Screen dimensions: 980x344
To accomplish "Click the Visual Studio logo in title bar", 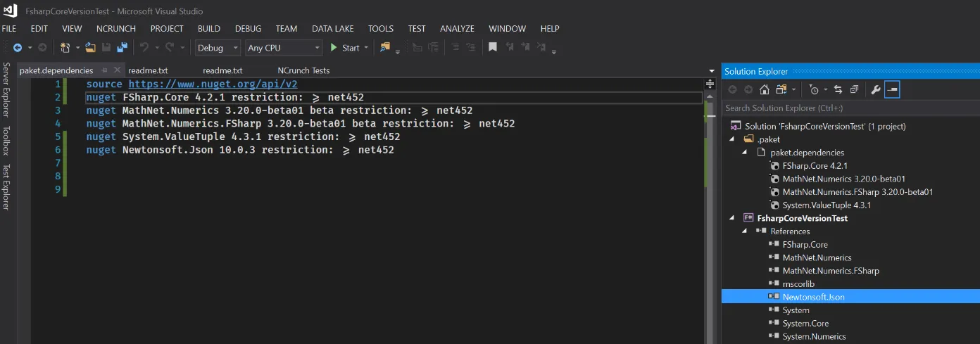I will [11, 11].
